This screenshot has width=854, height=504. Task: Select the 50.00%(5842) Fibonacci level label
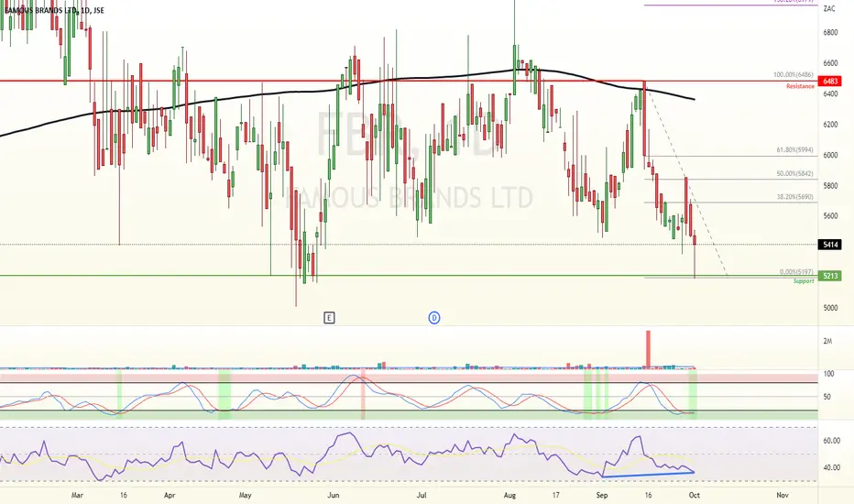tap(794, 174)
